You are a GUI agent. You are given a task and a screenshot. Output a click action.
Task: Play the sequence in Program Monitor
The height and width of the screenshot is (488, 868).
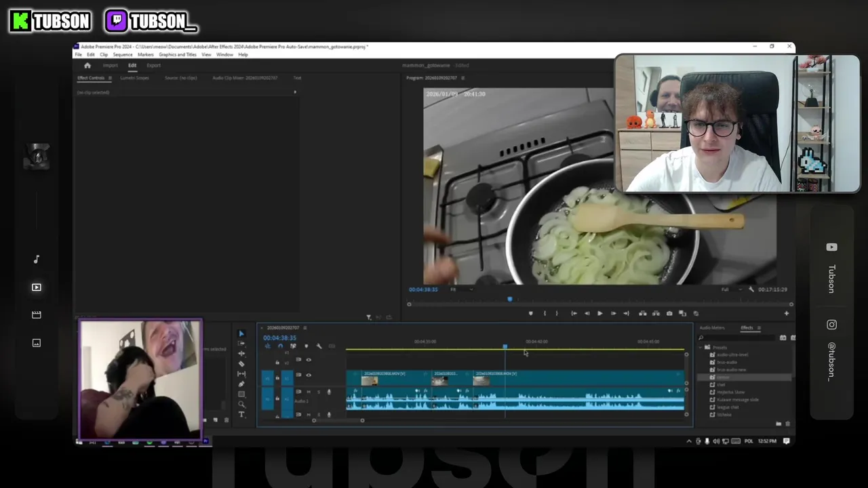click(x=599, y=313)
